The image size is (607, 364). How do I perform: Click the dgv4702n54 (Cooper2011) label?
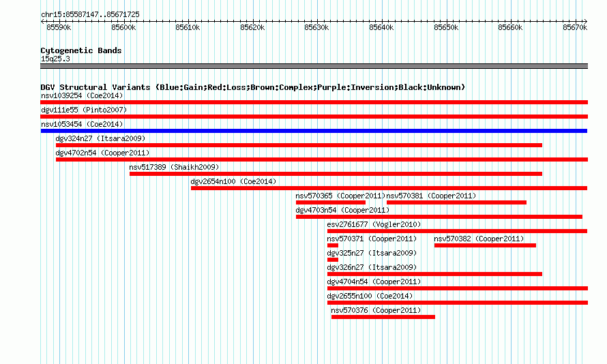point(102,153)
